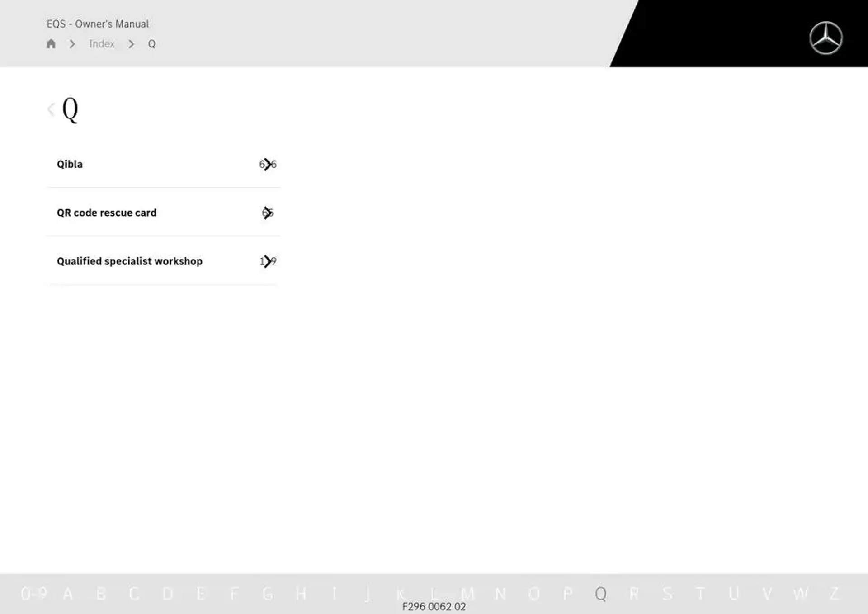Viewport: 868px width, 614px height.
Task: Click the QR code rescue card arrow icon
Action: [268, 212]
